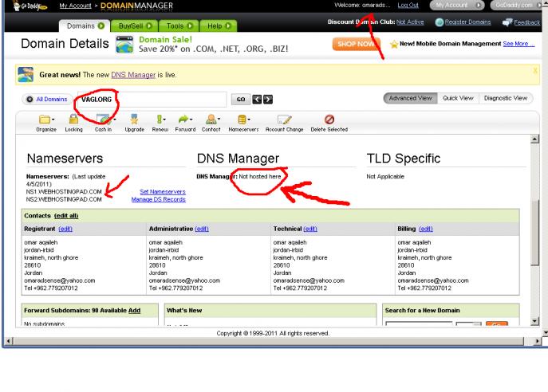Edit the Administrative contact
This screenshot has height=392, width=548.
[202, 229]
